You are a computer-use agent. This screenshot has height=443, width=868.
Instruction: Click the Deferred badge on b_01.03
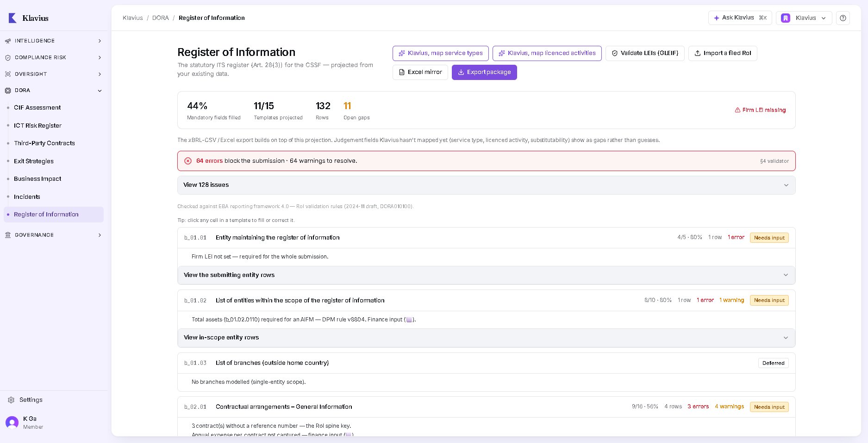coord(774,363)
